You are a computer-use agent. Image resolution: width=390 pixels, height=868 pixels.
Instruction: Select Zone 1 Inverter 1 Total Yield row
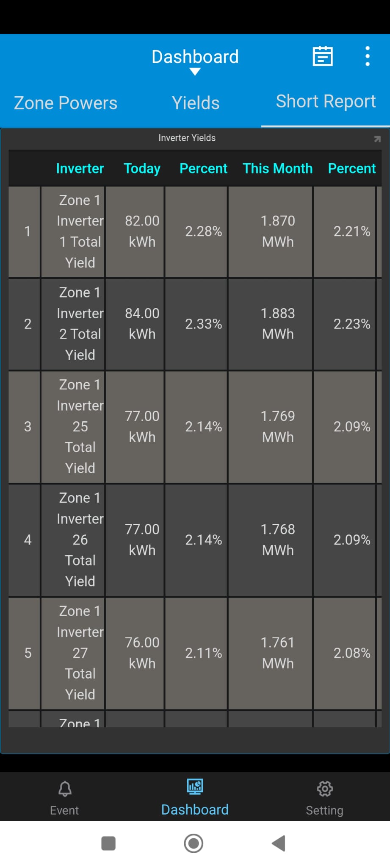(x=80, y=231)
